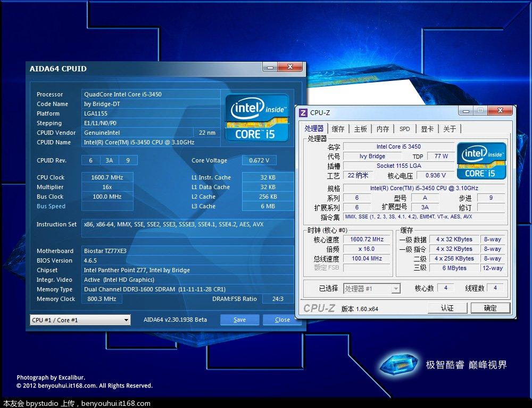Image resolution: width=532 pixels, height=408 pixels.
Task: Select the 显卡 tab in CPU-Z
Action: point(427,129)
